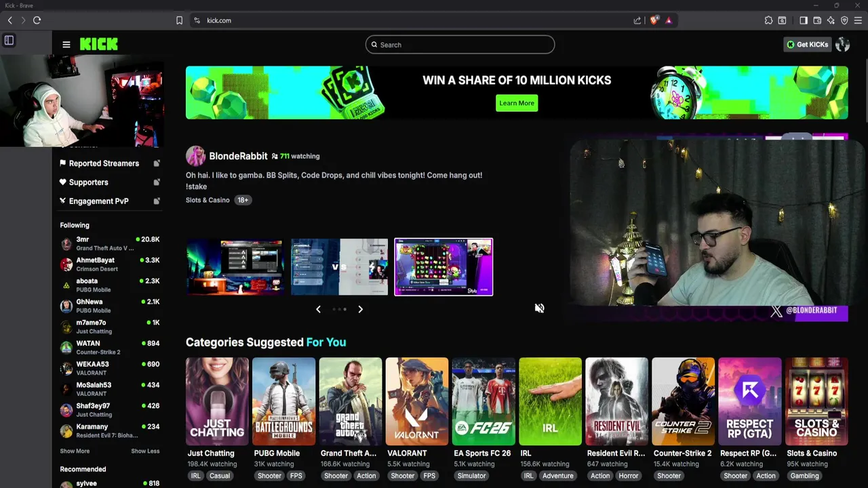Share this page via address bar icon

637,20
